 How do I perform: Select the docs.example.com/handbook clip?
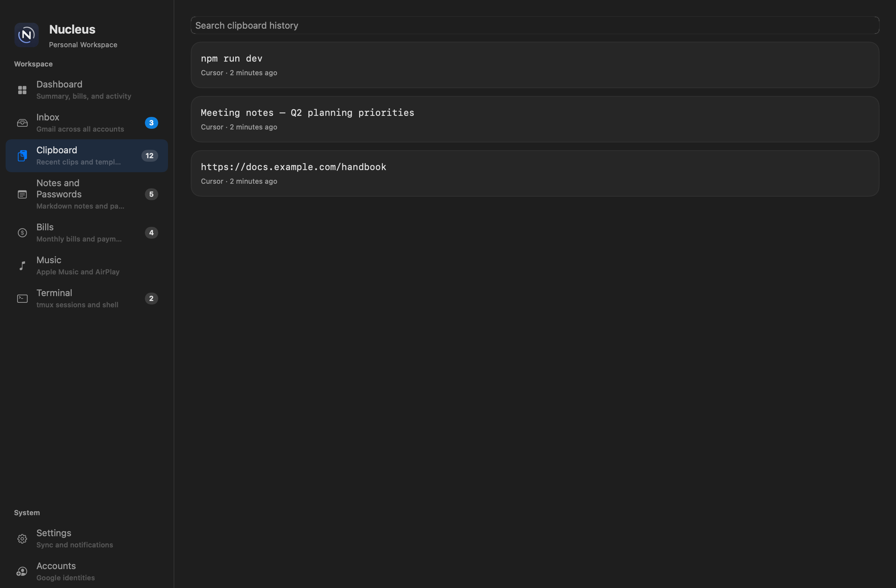pyautogui.click(x=535, y=173)
